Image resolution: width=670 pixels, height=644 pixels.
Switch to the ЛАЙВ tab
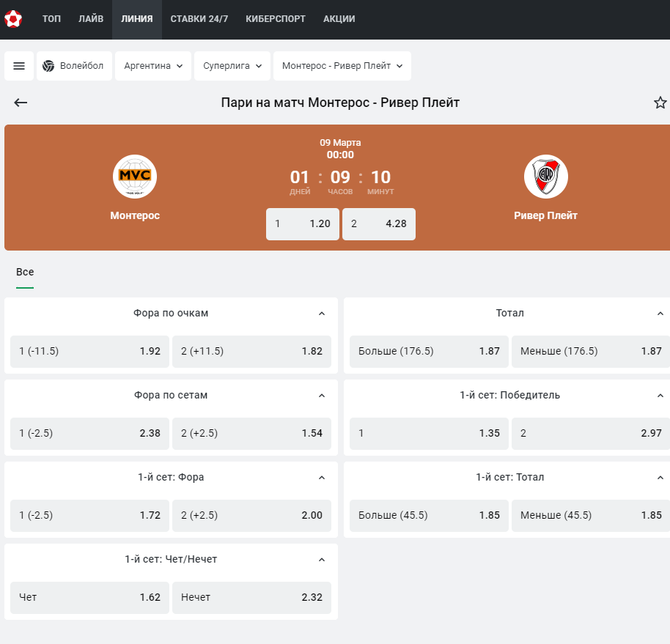[x=91, y=19]
